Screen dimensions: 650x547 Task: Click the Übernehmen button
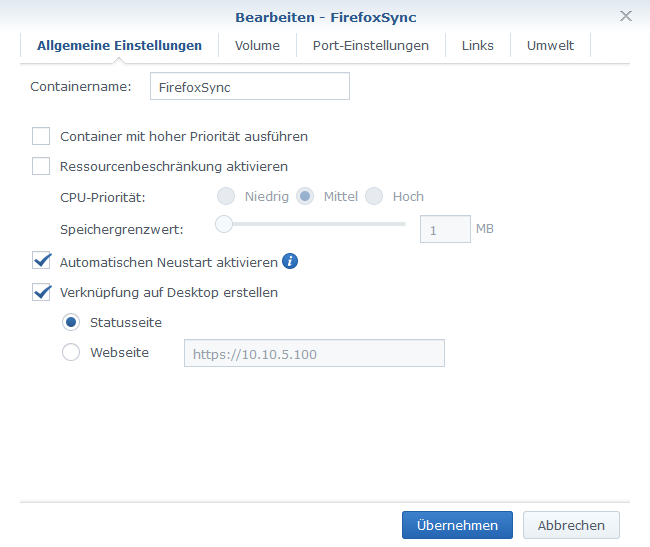[457, 525]
